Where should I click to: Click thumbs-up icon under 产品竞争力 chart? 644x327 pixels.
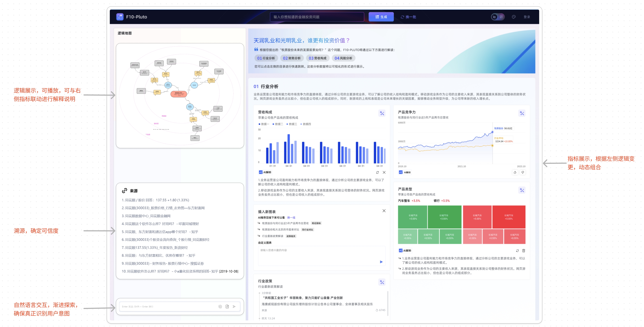[x=515, y=172]
